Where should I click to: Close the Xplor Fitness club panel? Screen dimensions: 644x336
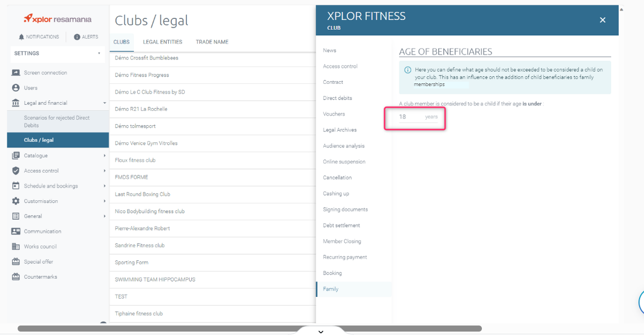(603, 20)
